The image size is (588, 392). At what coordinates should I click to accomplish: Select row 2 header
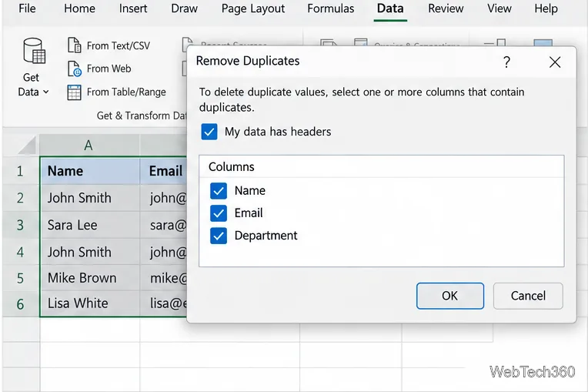[x=20, y=198]
